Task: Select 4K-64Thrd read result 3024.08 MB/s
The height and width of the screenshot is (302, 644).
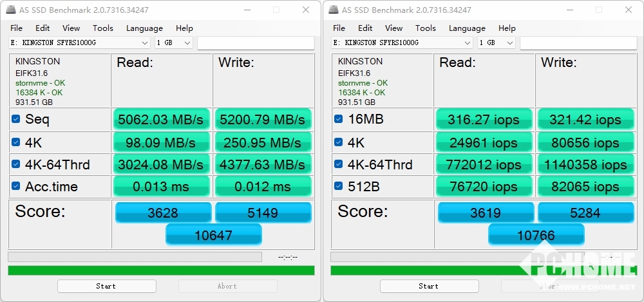Action: (161, 164)
